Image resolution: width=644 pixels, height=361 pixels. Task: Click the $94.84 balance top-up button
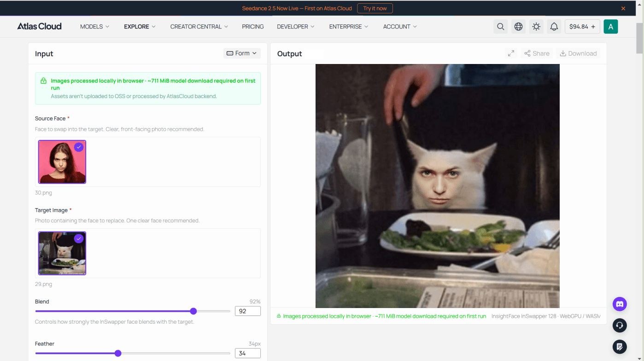point(582,27)
